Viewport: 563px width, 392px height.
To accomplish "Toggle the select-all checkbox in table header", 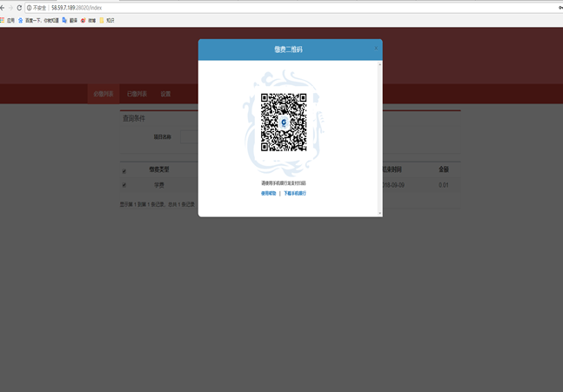I will click(x=124, y=171).
